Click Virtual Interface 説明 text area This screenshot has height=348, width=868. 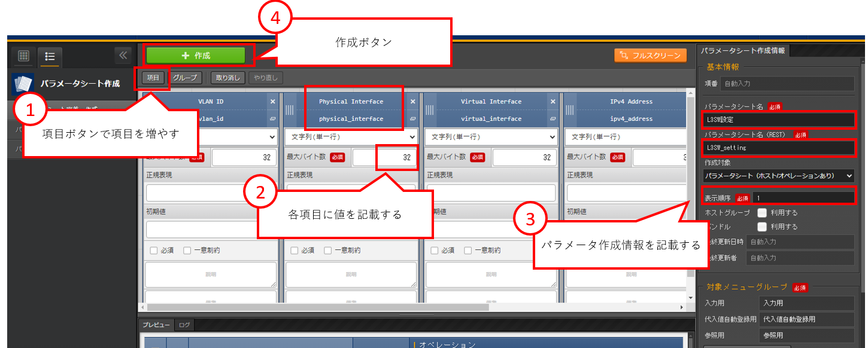[x=491, y=275]
